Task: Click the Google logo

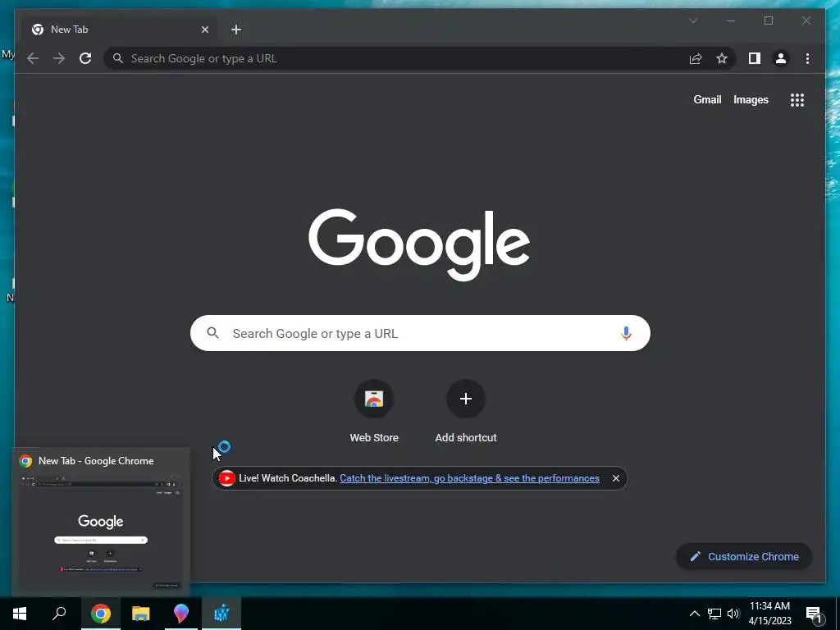Action: pyautogui.click(x=419, y=244)
